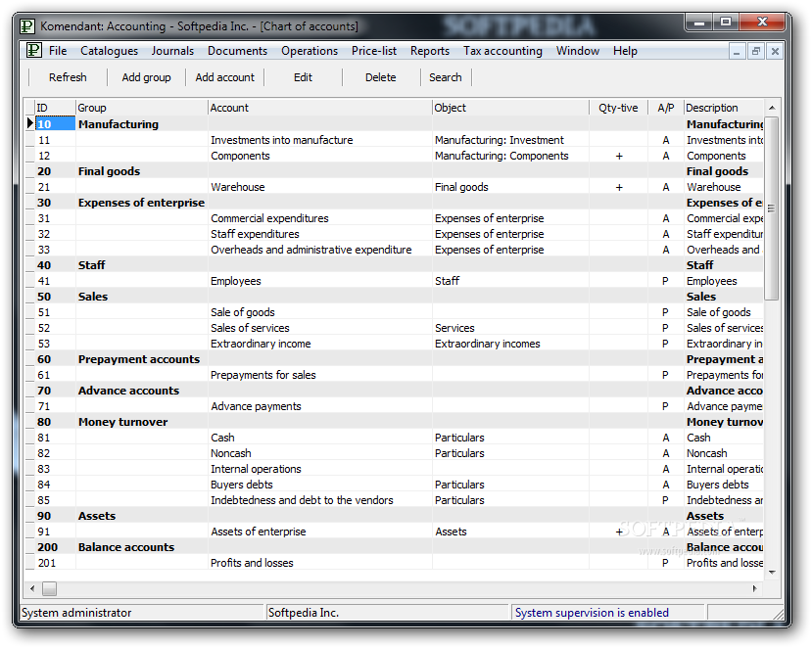Select 'Indebtedness and debt to the vendors'
The width and height of the screenshot is (812, 648).
[320, 500]
